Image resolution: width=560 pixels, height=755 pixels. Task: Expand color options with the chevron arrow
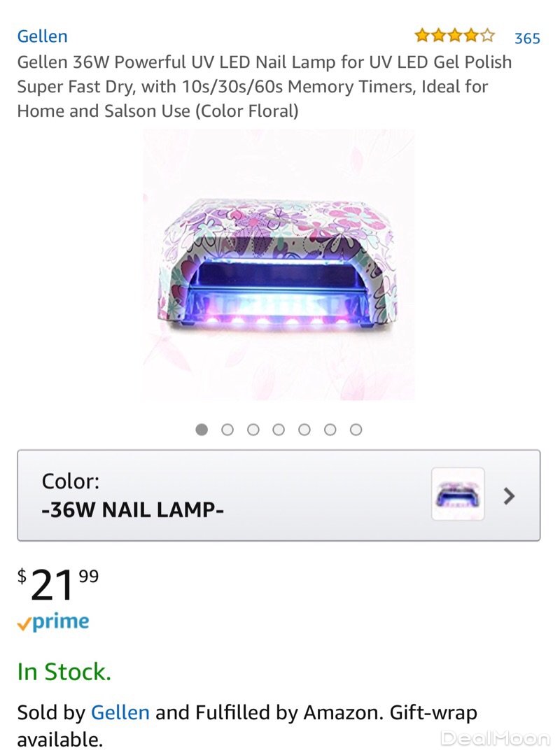click(x=510, y=495)
